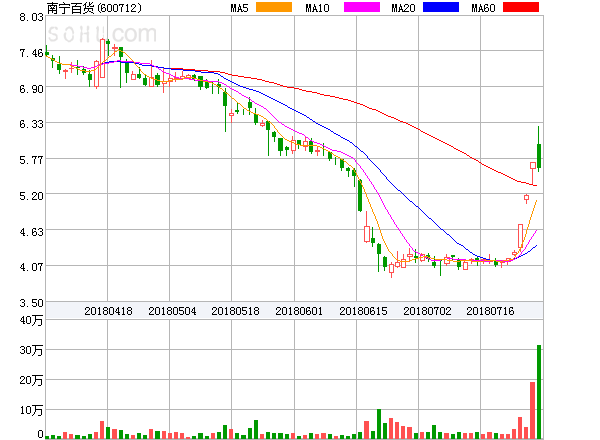Click the 20180504 date label

point(172,311)
